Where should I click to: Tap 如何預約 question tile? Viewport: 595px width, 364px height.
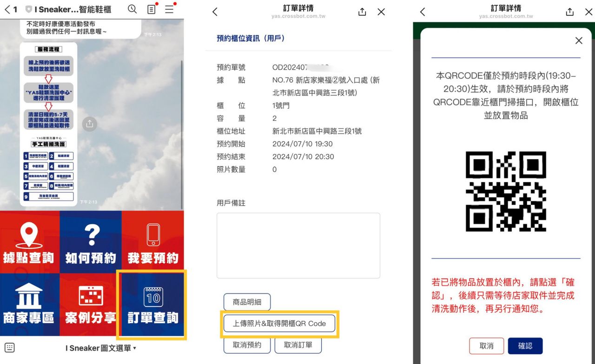tap(91, 241)
